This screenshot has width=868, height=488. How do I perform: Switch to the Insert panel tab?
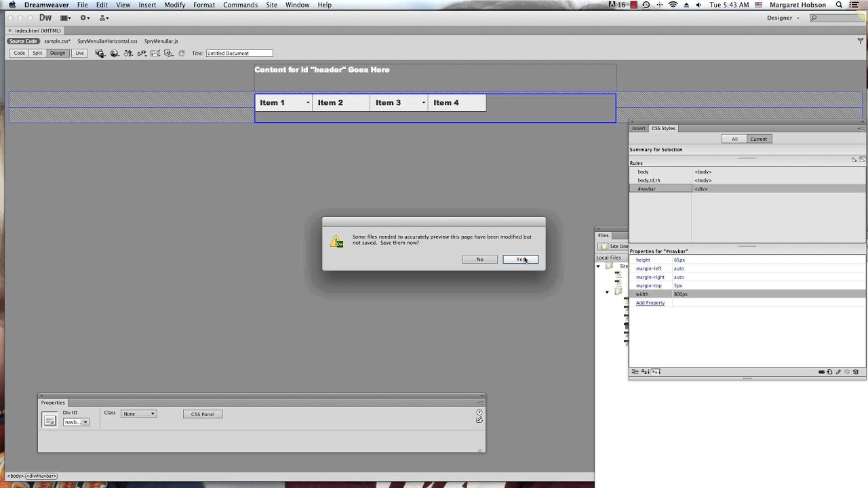(x=639, y=128)
